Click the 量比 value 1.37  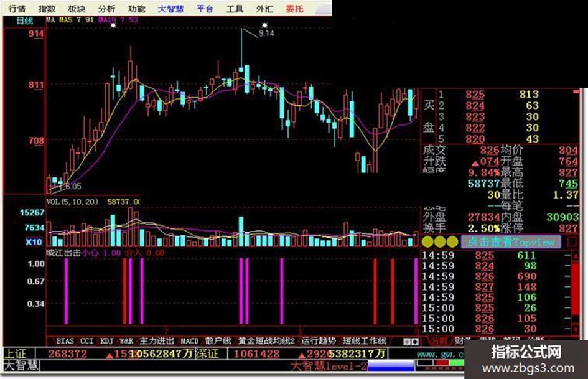tap(566, 195)
